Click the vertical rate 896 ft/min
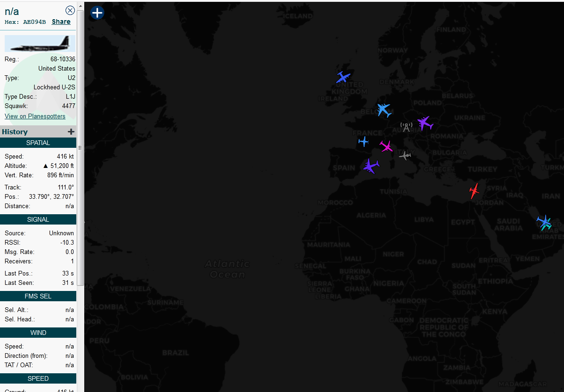 [60, 175]
